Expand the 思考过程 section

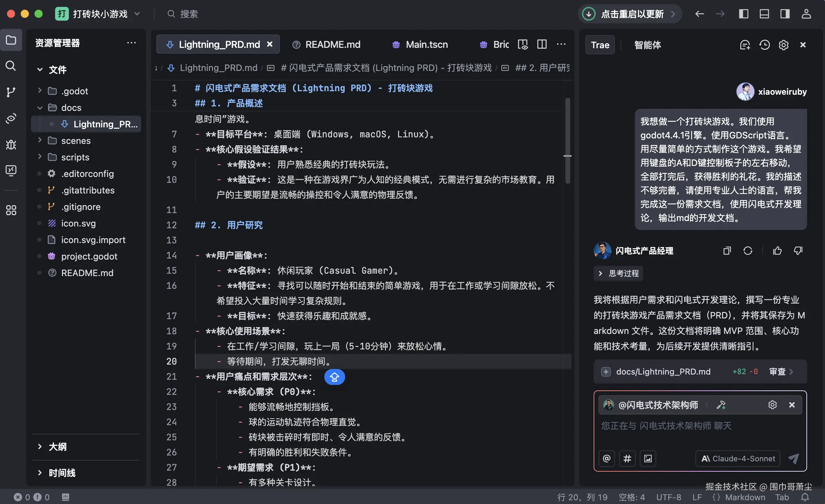click(x=618, y=273)
